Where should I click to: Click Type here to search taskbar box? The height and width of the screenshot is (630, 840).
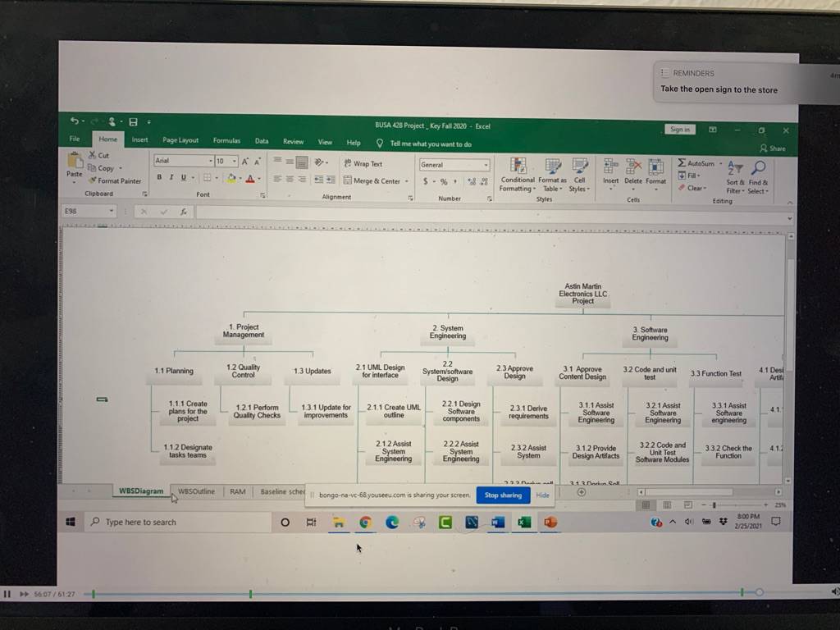pos(178,522)
